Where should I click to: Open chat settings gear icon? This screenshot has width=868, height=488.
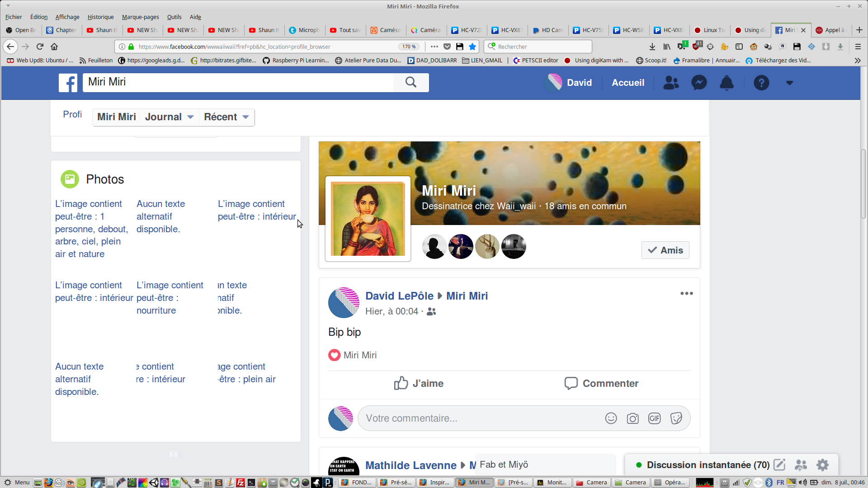pos(822,465)
